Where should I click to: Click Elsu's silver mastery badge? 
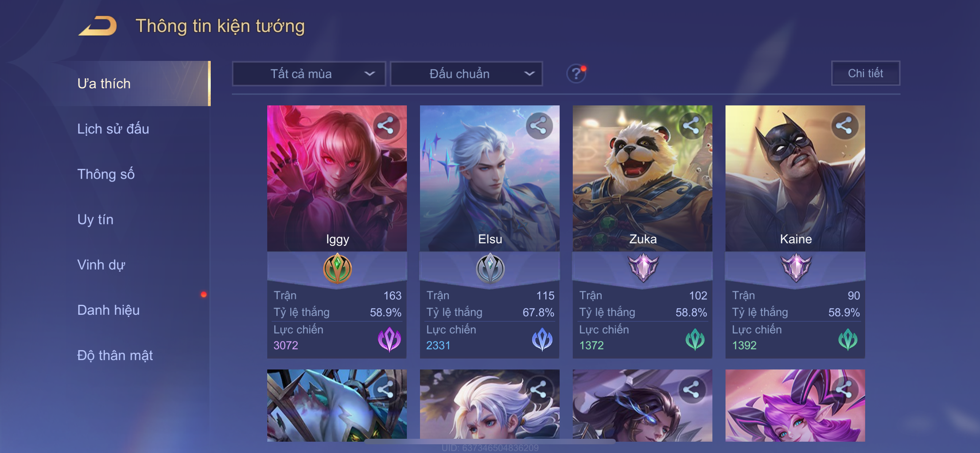point(490,268)
